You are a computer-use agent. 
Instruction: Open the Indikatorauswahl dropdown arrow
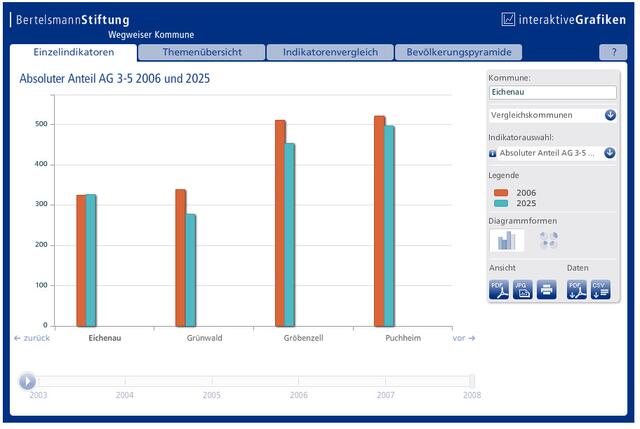(609, 153)
